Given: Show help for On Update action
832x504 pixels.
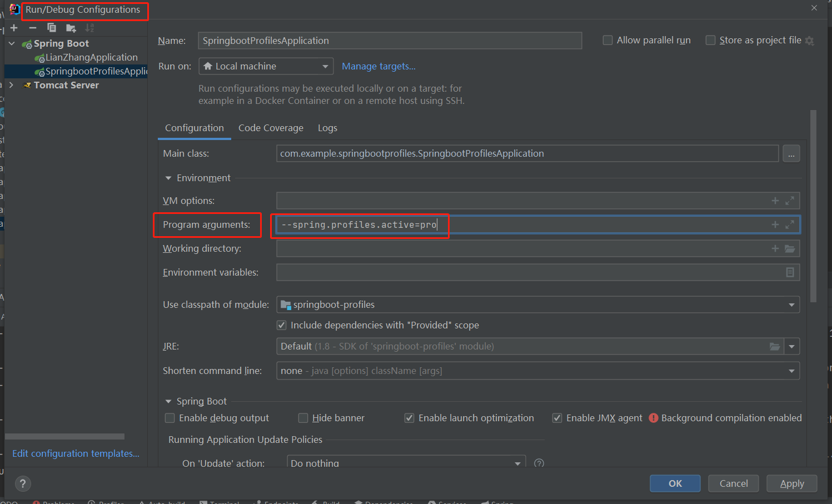Looking at the screenshot, I should point(539,463).
